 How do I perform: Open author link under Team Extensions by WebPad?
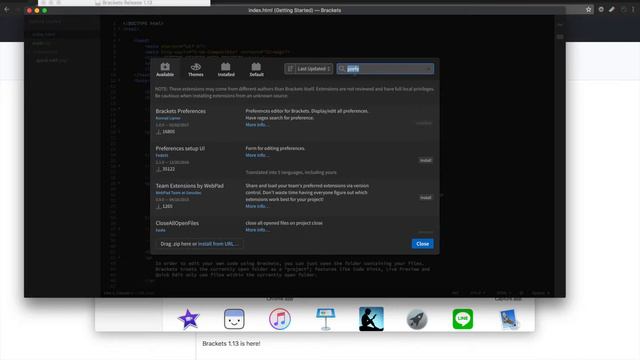click(x=178, y=193)
